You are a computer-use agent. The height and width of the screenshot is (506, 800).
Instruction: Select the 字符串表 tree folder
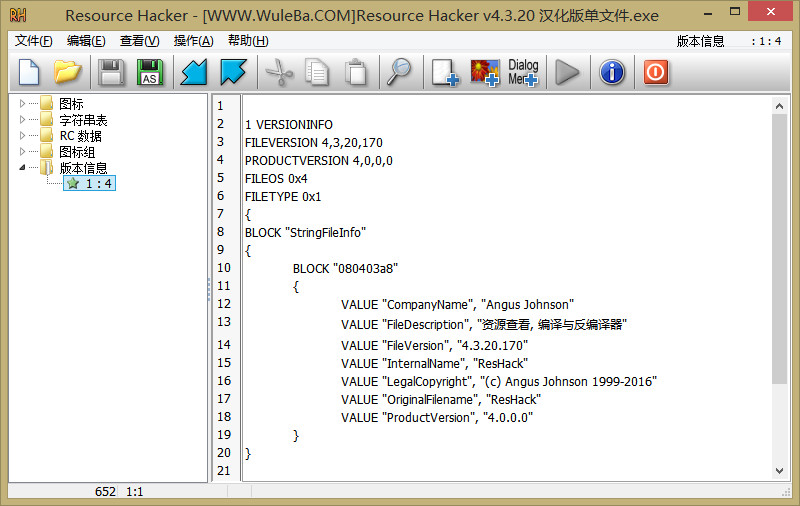click(83, 120)
